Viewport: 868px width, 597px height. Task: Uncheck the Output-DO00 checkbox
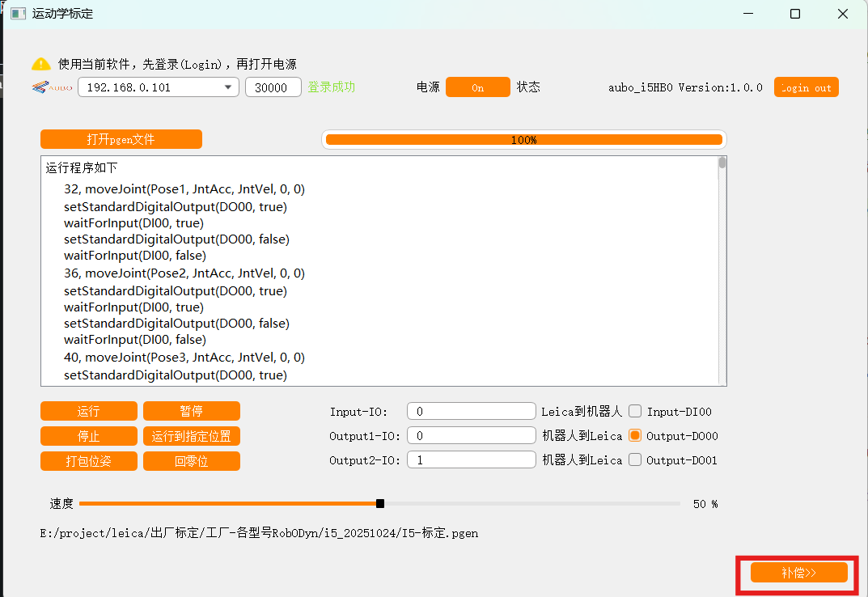tap(636, 436)
